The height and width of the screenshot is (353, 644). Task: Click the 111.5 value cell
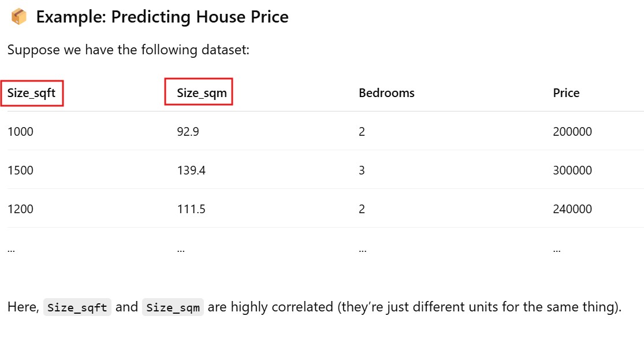pyautogui.click(x=191, y=209)
